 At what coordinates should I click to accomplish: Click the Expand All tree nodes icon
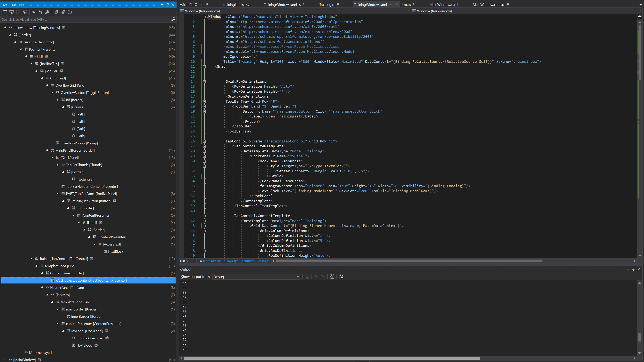point(56,12)
